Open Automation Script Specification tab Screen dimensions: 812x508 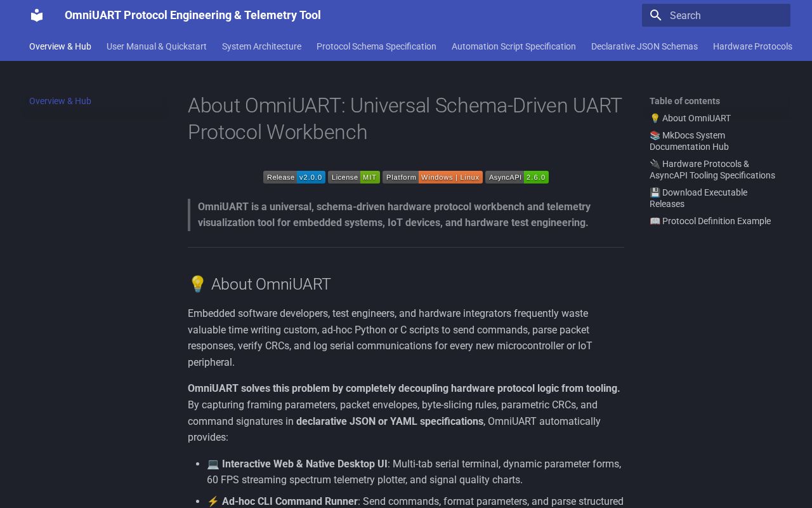pyautogui.click(x=514, y=46)
